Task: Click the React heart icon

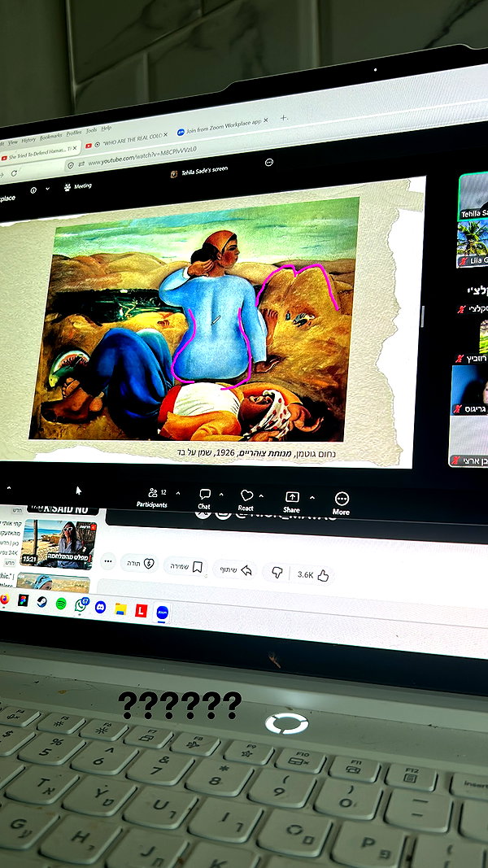Action: click(246, 499)
